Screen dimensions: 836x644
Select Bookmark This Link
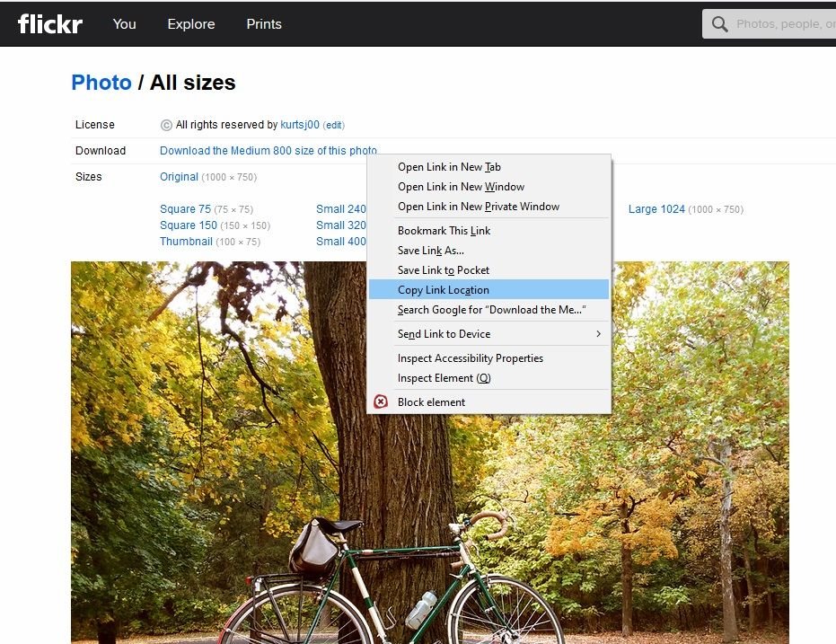click(x=488, y=230)
